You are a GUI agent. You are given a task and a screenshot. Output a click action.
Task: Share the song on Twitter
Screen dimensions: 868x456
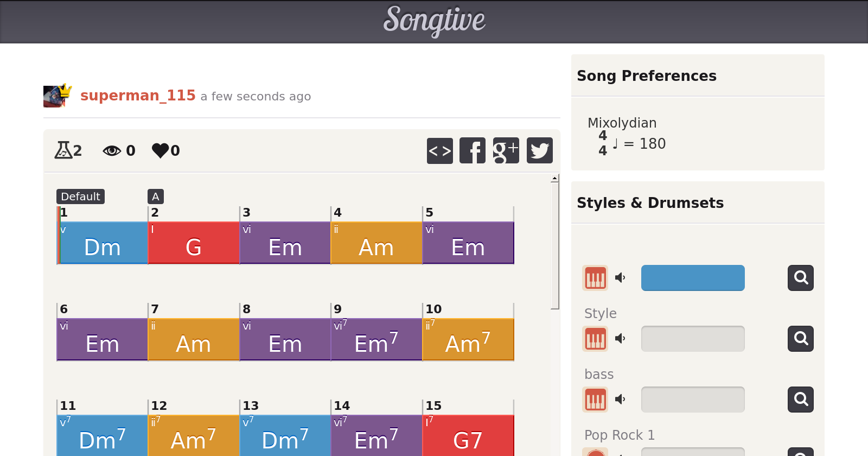(x=539, y=150)
